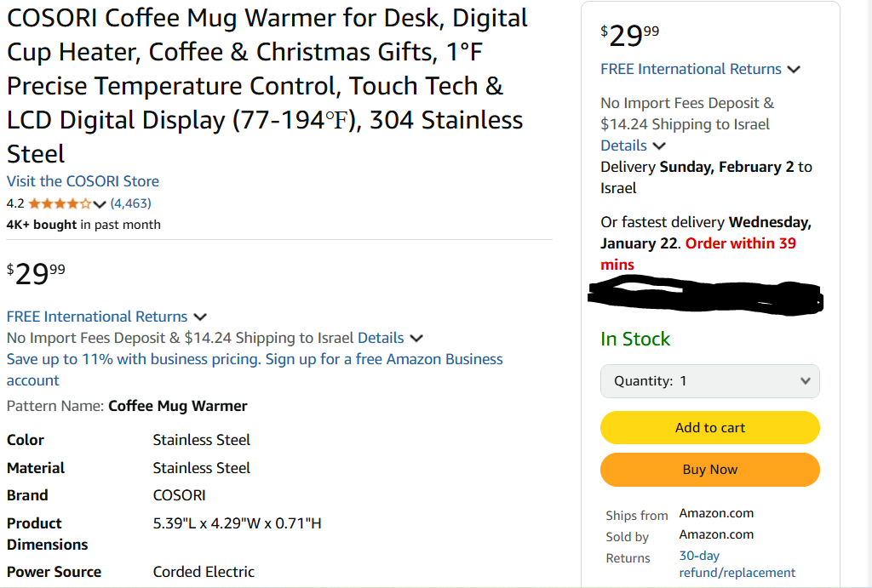Click the 4.2 rating number
The height and width of the screenshot is (588, 872).
(15, 203)
